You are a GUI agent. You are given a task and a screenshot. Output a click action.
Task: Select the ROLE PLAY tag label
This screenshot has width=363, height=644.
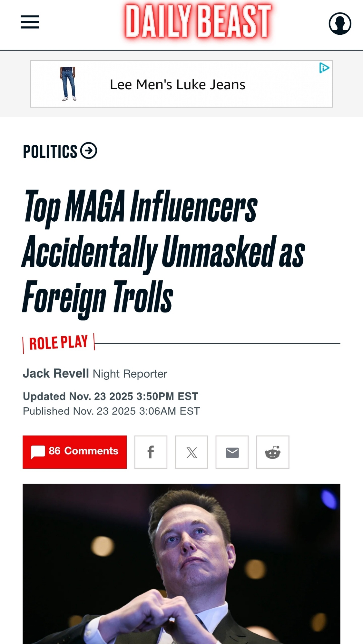click(58, 343)
